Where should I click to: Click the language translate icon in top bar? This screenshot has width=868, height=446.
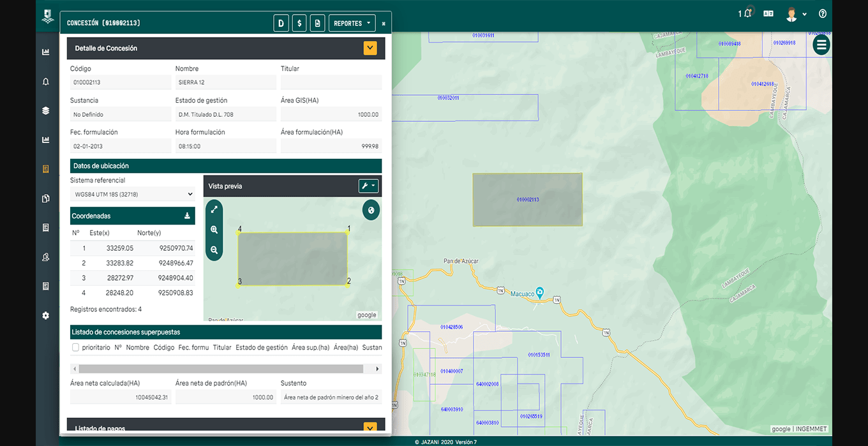[x=768, y=13]
